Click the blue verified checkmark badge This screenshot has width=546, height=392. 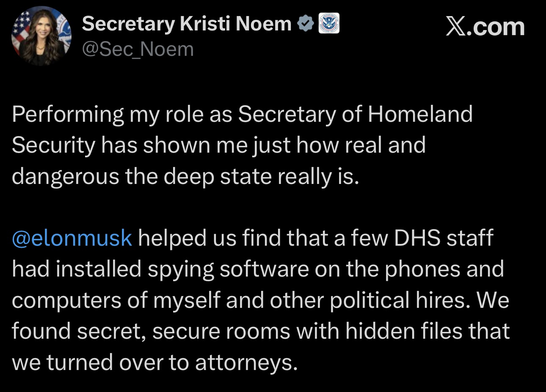(305, 24)
